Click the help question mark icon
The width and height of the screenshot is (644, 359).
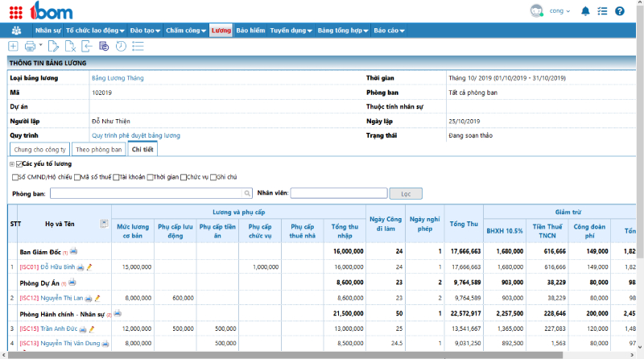[619, 11]
